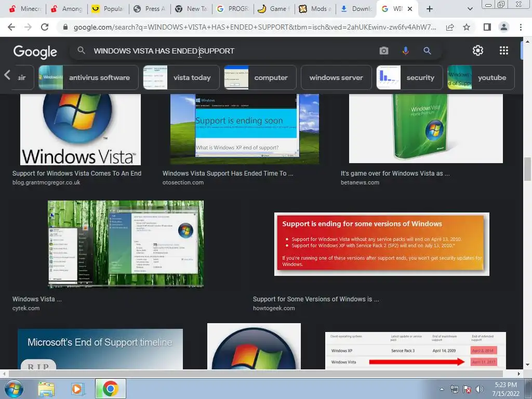Open the support dates table image
Image resolution: width=532 pixels, height=399 pixels.
[416, 351]
